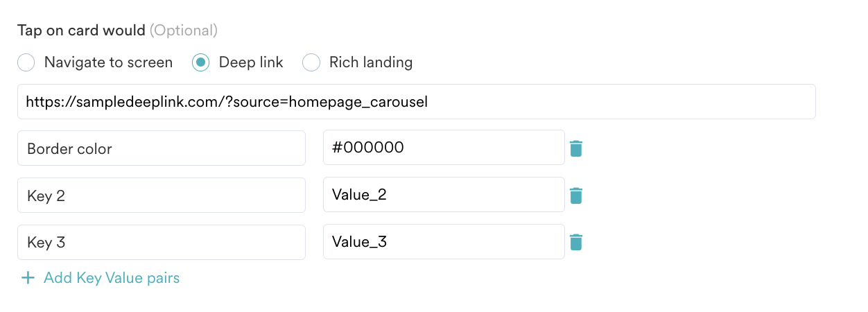Focus the Key 3 input field
The height and width of the screenshot is (312, 868).
tap(161, 242)
